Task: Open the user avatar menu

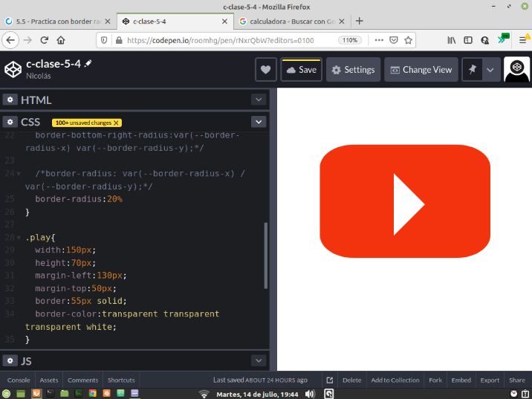Action: [x=516, y=70]
